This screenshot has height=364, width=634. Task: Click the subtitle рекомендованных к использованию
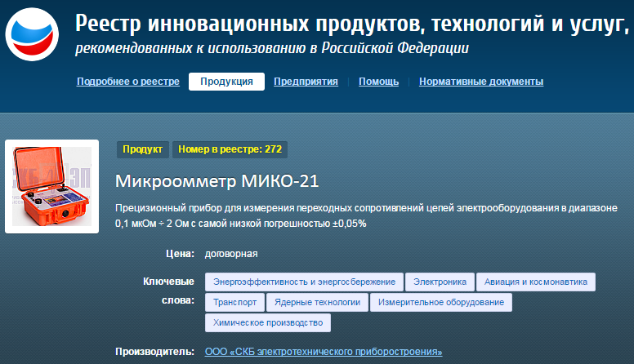pyautogui.click(x=272, y=48)
